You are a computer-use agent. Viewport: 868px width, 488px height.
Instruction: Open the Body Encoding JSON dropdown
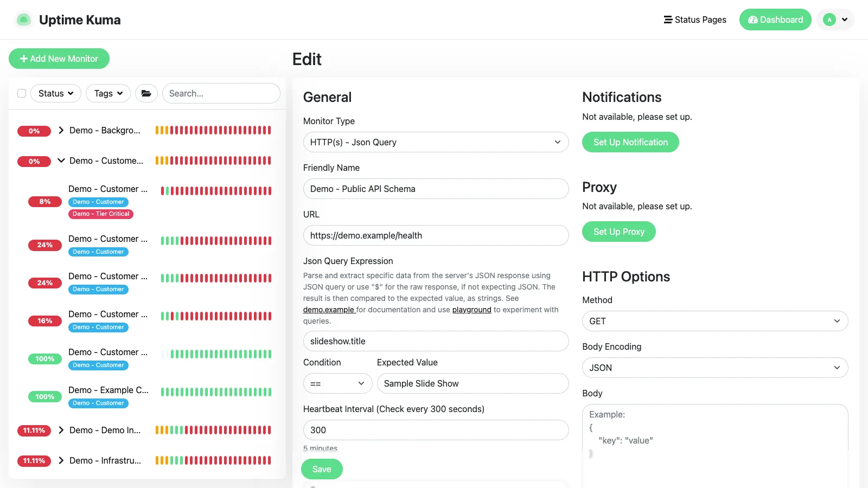point(715,368)
